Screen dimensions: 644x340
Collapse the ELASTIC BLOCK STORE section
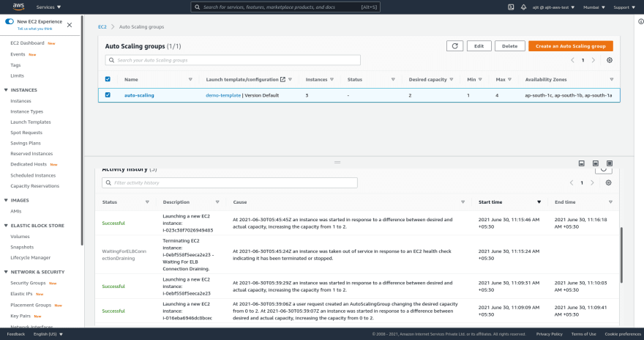(x=6, y=225)
